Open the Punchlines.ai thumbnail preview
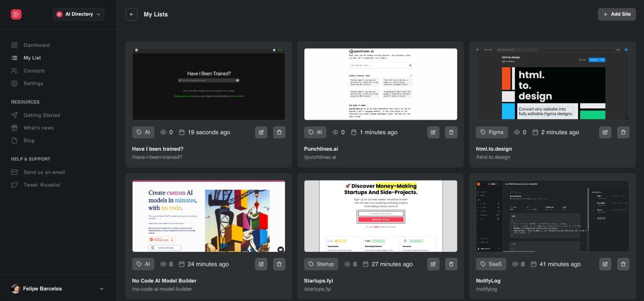644x301 pixels. point(381,84)
